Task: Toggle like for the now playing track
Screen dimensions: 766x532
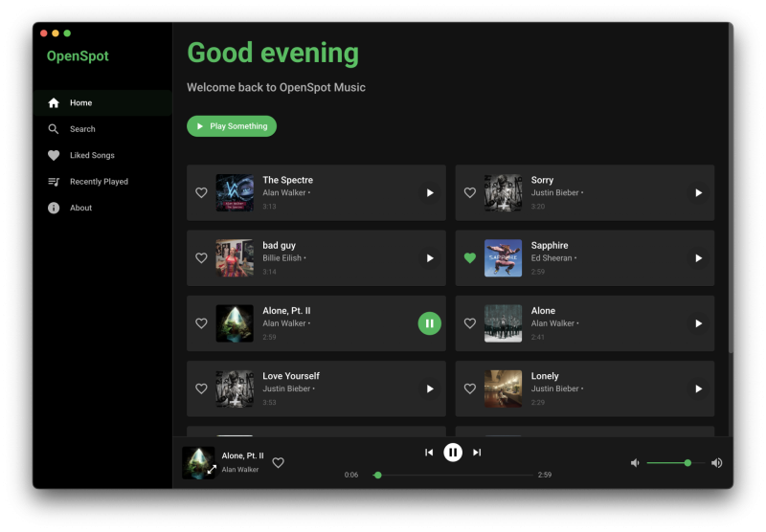Action: pyautogui.click(x=278, y=463)
